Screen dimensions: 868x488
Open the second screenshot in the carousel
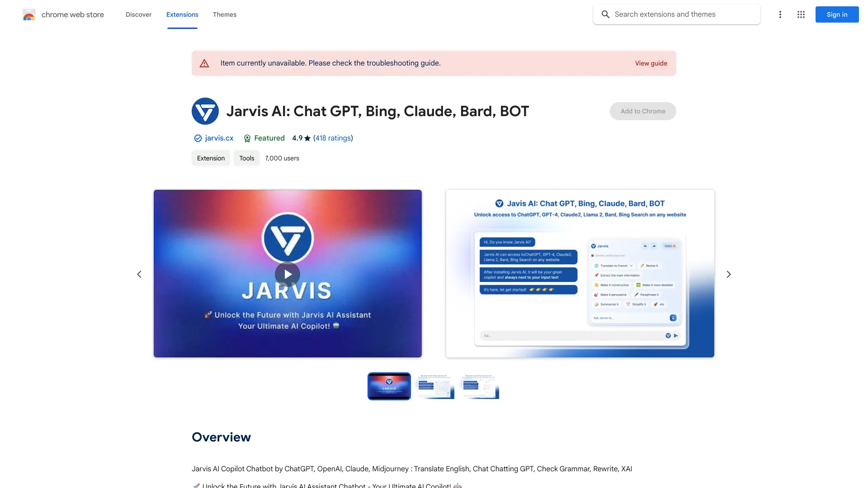click(580, 273)
